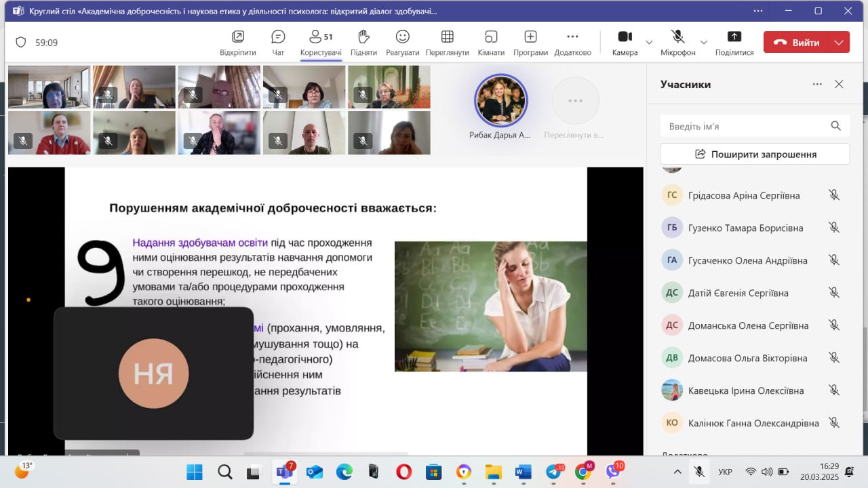Open Microsoft Teams from the taskbar
This screenshot has height=488, width=868.
(x=283, y=472)
